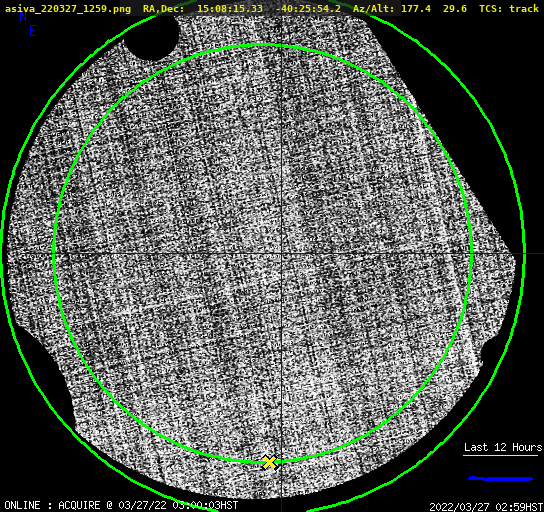
Task: Click the blue Last 12 Hours trend line
Action: tap(500, 479)
